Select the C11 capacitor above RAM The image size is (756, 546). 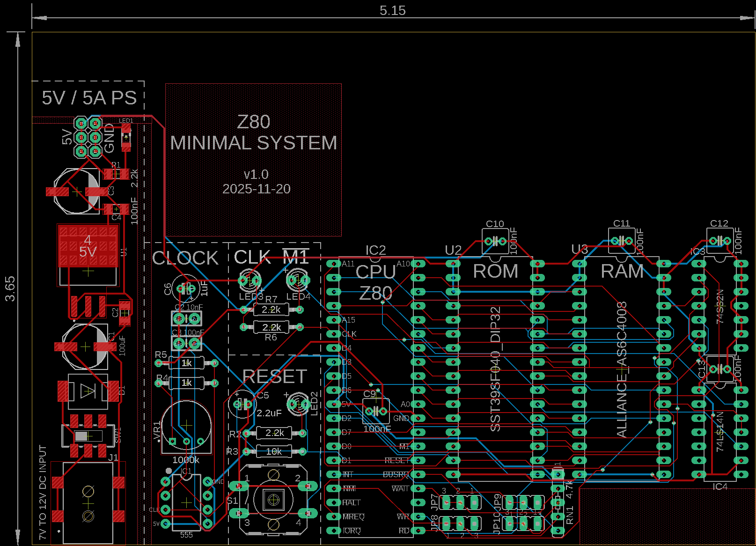tap(621, 241)
